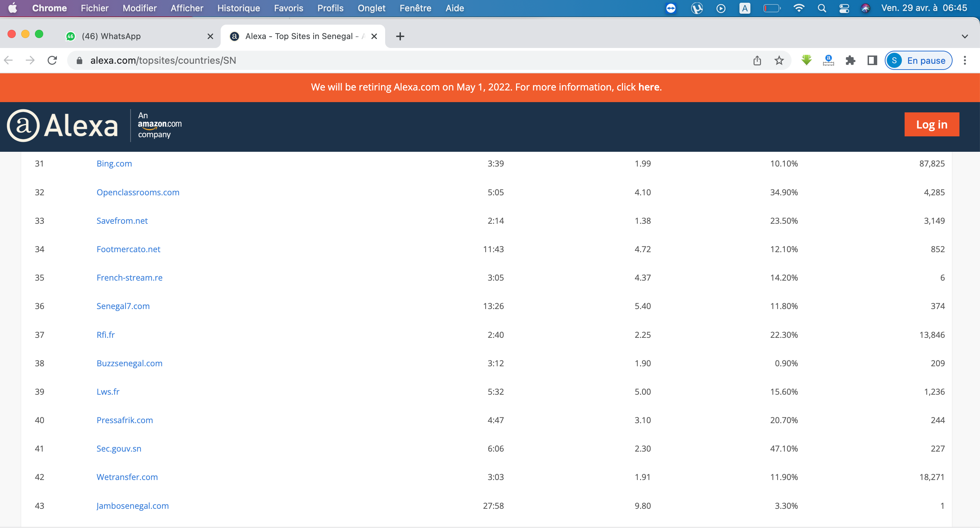Open the Rfi.fr link
This screenshot has width=980, height=529.
[106, 335]
